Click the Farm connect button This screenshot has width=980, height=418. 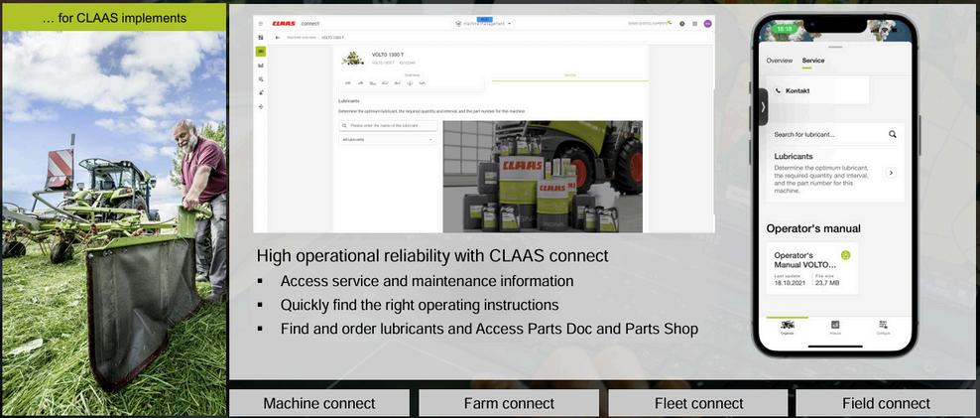click(x=509, y=404)
